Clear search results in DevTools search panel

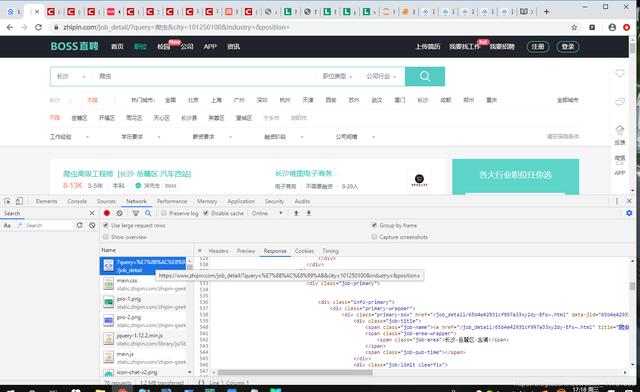click(92, 225)
